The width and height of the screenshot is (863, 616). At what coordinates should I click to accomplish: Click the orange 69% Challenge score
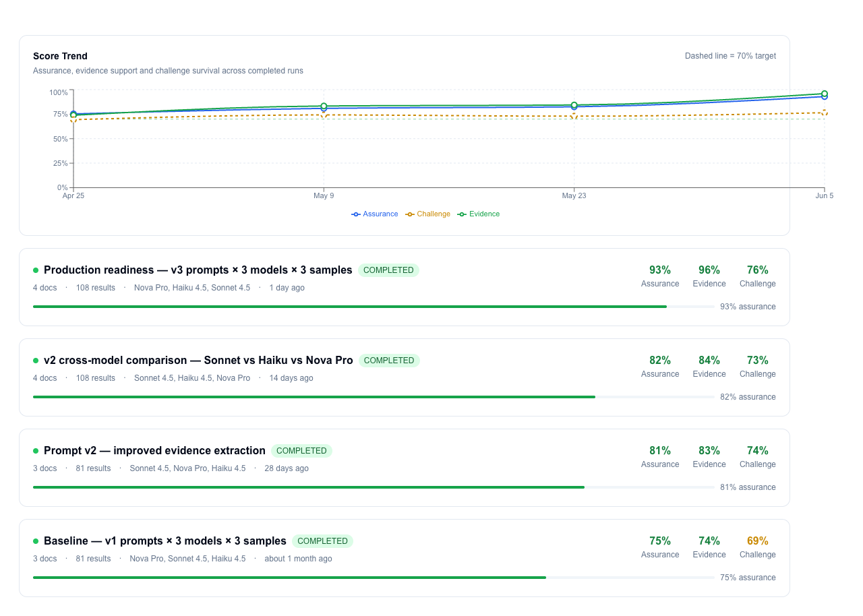point(758,541)
